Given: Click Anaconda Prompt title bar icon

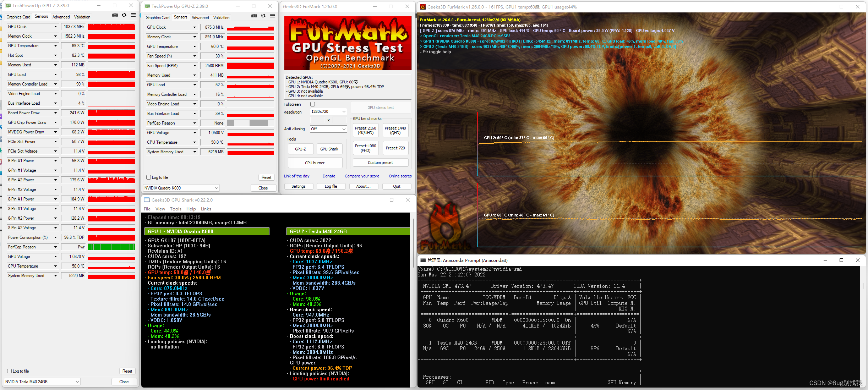Looking at the screenshot, I should pos(423,260).
